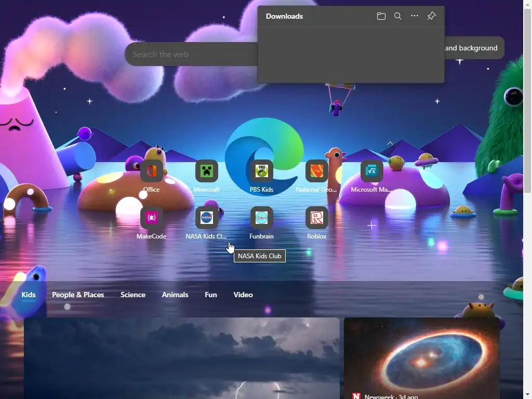Image resolution: width=532 pixels, height=399 pixels.
Task: Click the Search the web box
Action: tap(192, 54)
